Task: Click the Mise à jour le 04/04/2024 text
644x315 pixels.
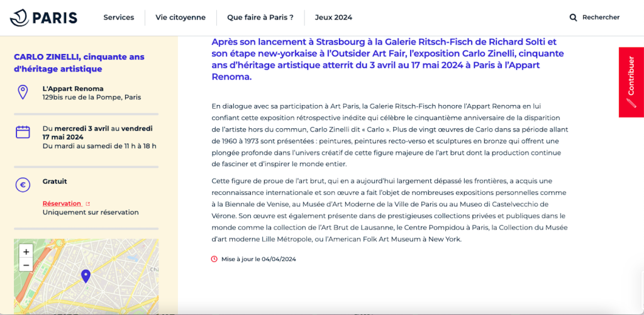Action: (258, 259)
